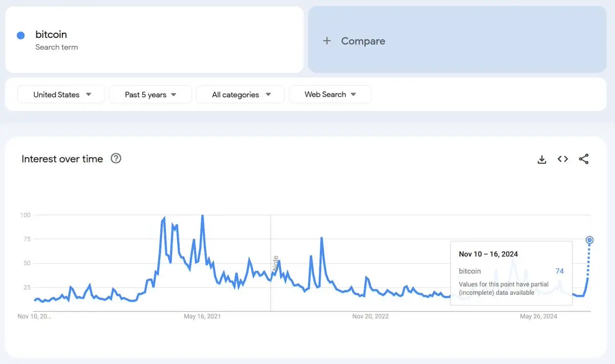Click tooltip date Nov 10 – 16, 2024
615x364 pixels.
(x=488, y=254)
